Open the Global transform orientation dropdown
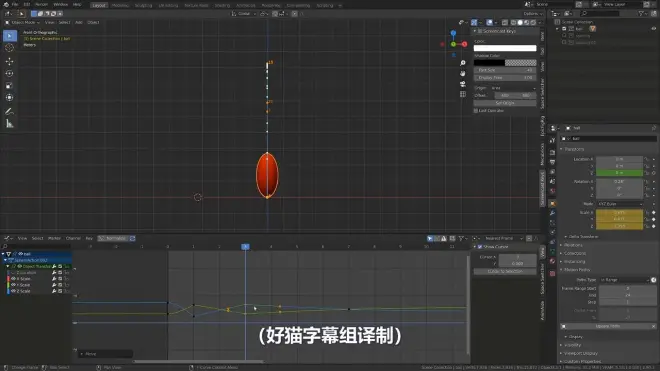660x371 pixels. (244, 13)
